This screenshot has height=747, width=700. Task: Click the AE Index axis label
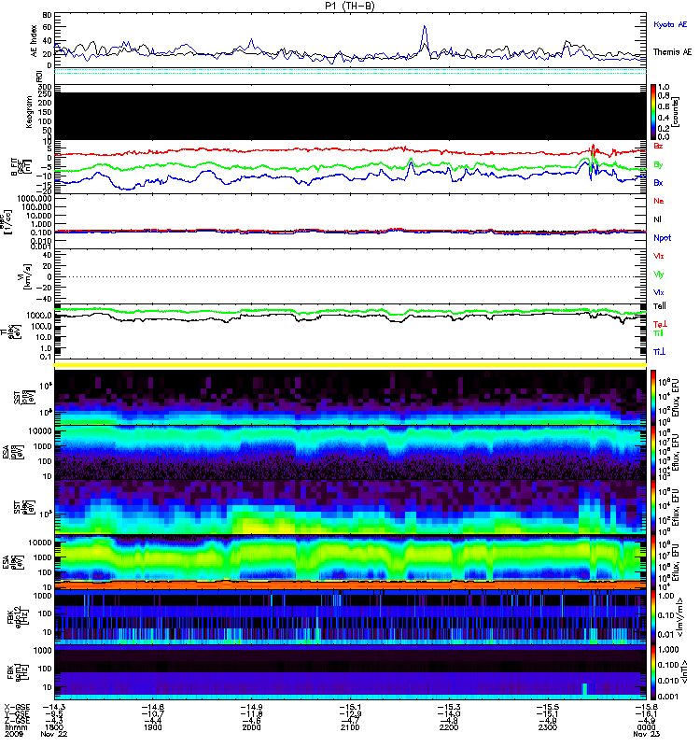[x=34, y=39]
